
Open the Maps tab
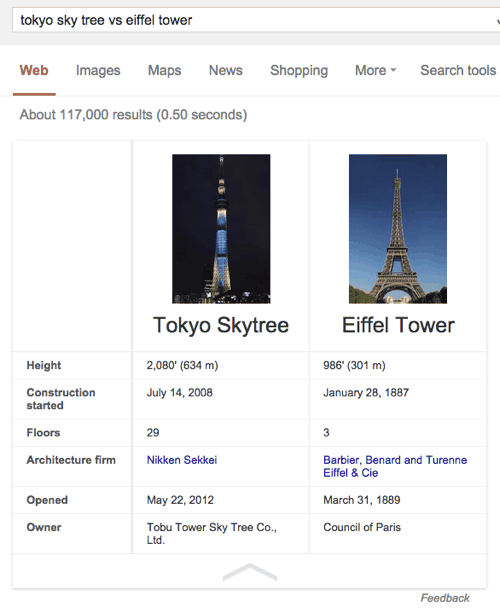pos(164,71)
